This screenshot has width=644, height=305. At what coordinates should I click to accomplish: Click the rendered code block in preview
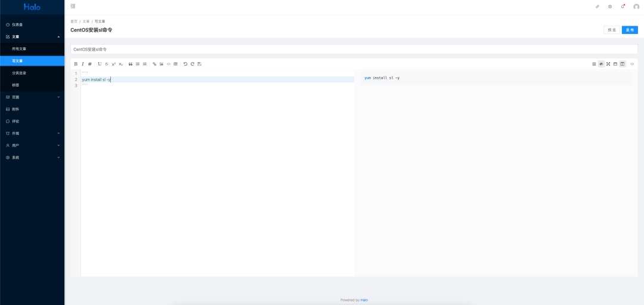[496, 78]
